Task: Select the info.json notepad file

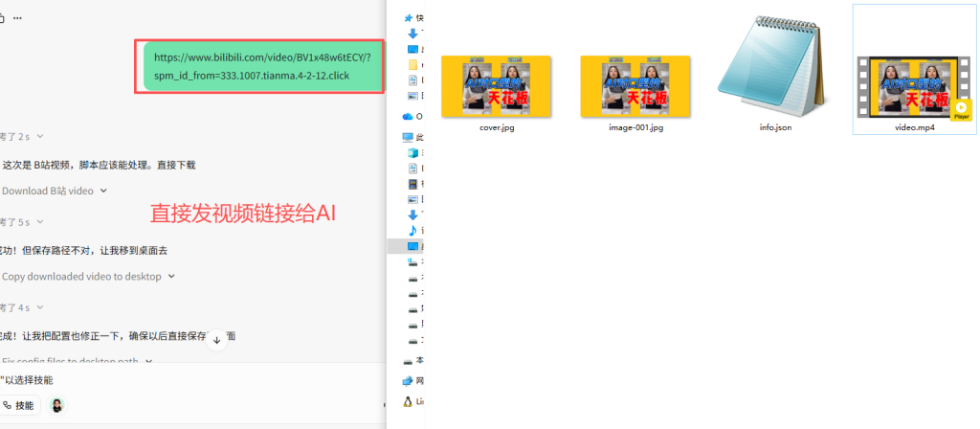Action: coord(775,74)
